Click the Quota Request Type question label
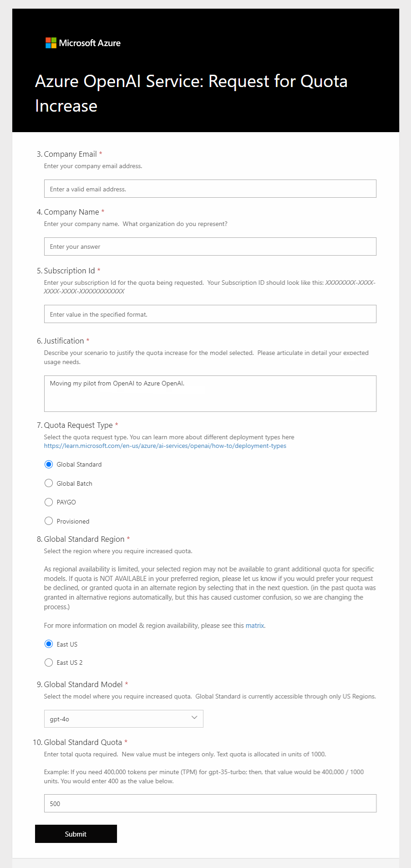 tap(78, 425)
